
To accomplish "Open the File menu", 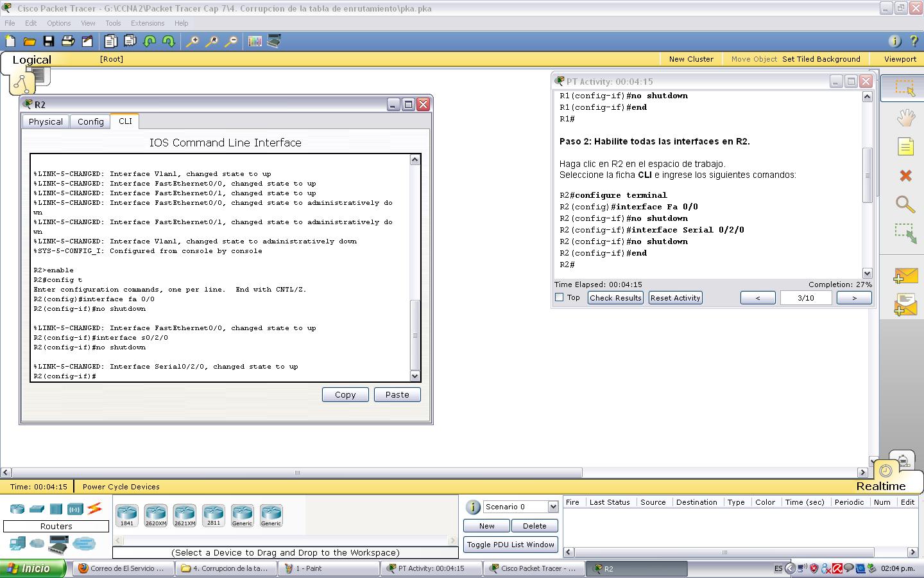I will 10,23.
